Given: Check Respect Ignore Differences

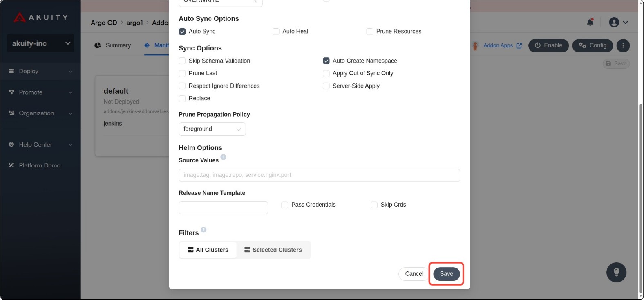Looking at the screenshot, I should (182, 86).
